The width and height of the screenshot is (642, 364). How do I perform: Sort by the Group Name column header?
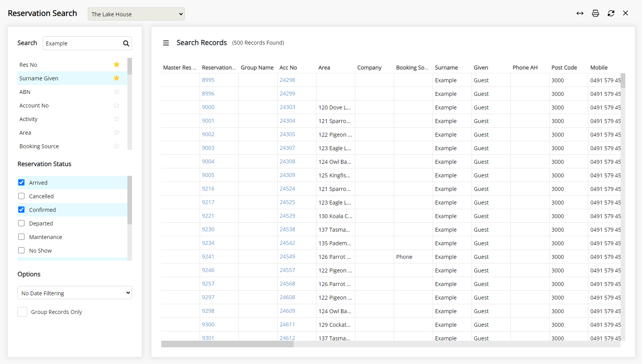(257, 68)
